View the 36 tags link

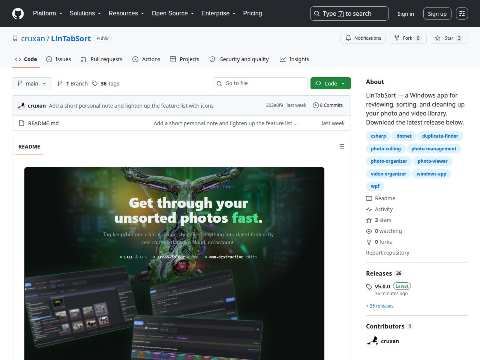click(x=106, y=83)
